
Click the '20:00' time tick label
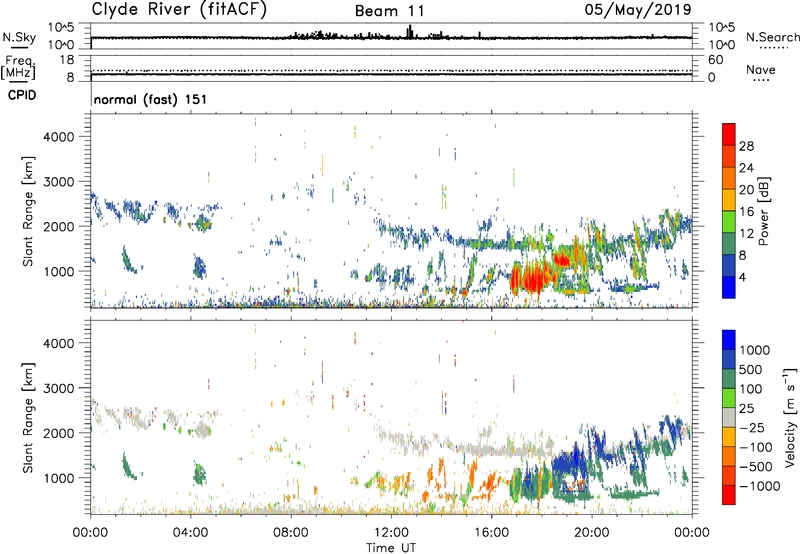(592, 533)
